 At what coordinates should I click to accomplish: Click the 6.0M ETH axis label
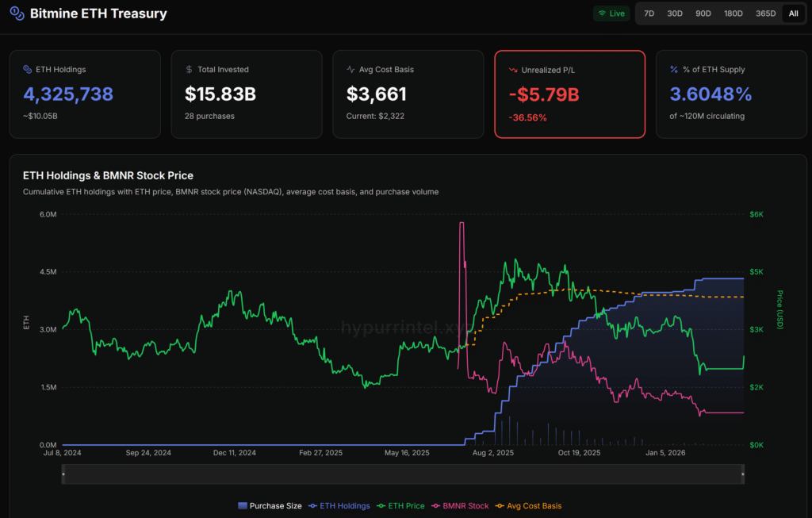pos(48,214)
